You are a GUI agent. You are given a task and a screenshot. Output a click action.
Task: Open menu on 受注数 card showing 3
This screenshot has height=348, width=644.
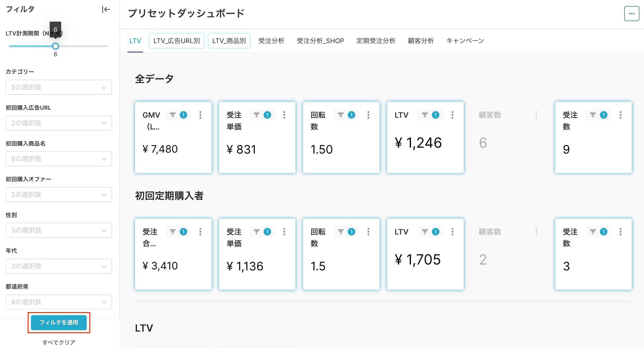point(620,232)
